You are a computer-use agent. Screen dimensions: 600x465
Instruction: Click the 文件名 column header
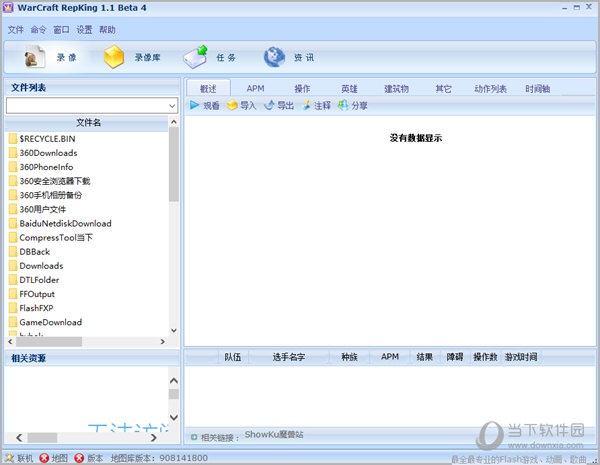point(87,122)
